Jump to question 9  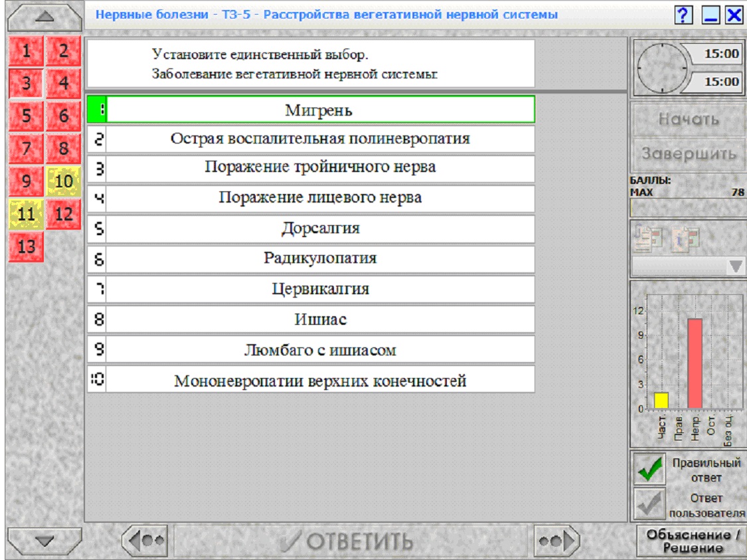tap(26, 181)
